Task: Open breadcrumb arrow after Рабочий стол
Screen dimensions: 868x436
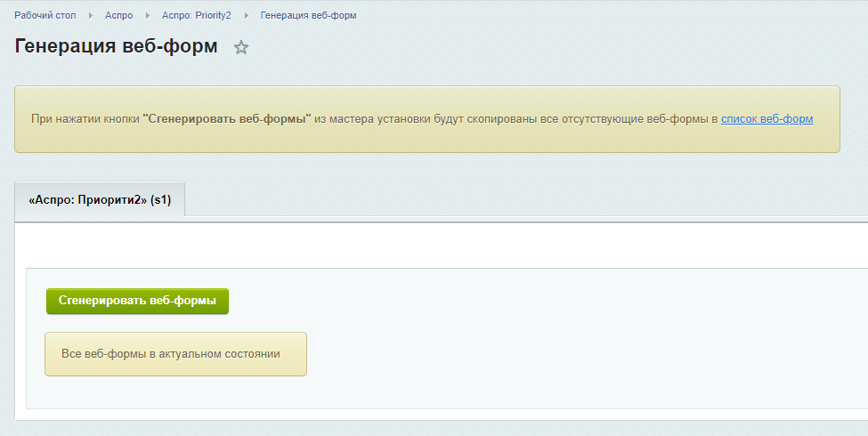Action: (x=90, y=15)
